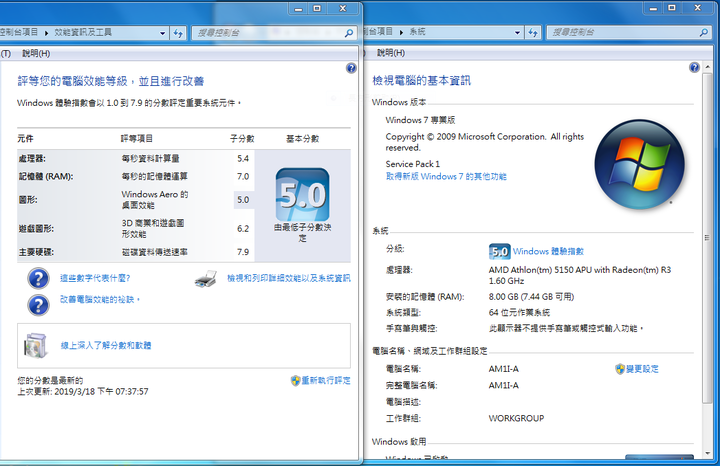Viewport: 720px width, 466px height.
Task: Expand breadcrumb arrow before 效能資訊及工具
Action: [46, 33]
